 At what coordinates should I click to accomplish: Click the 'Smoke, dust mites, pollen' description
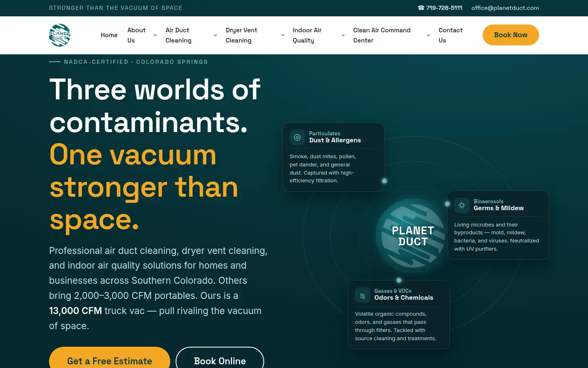323,168
